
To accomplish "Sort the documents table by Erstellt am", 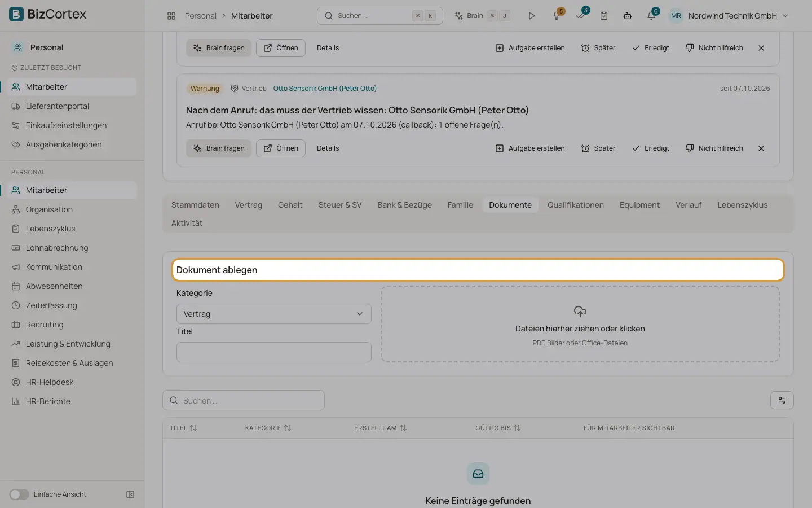I will (380, 428).
